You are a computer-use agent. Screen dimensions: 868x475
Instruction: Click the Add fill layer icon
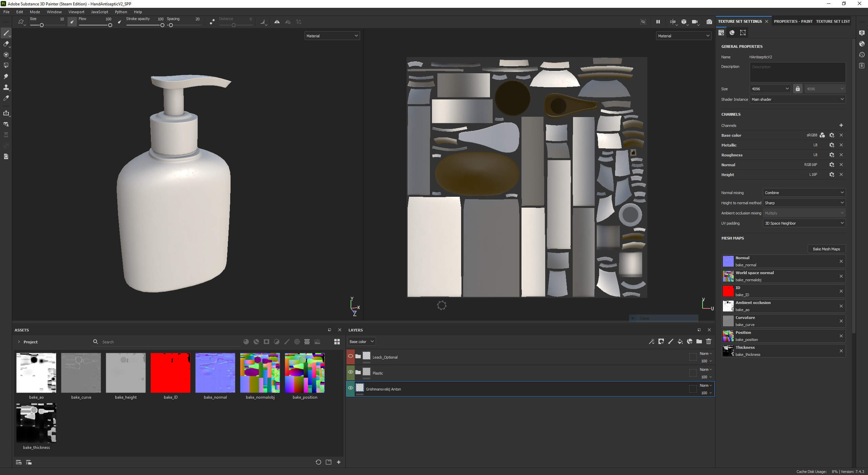(x=680, y=342)
